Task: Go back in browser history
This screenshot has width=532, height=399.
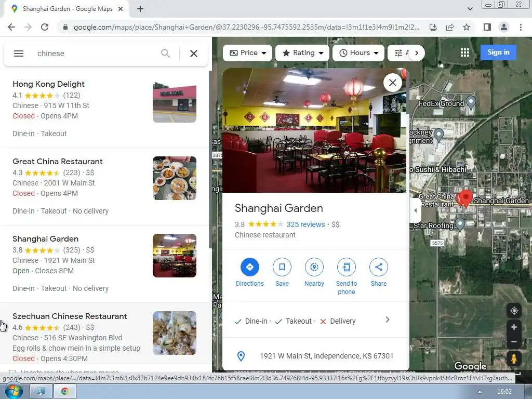Action: 11,27
